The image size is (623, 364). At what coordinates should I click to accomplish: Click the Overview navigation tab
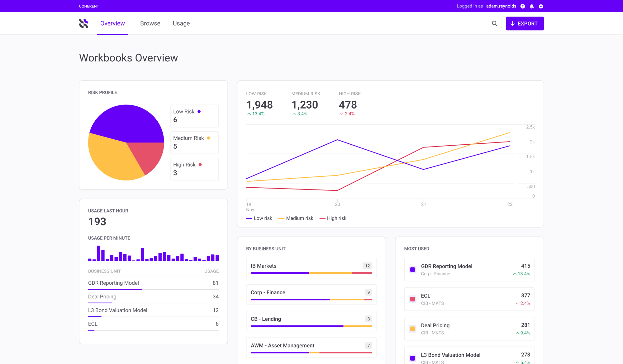point(112,23)
